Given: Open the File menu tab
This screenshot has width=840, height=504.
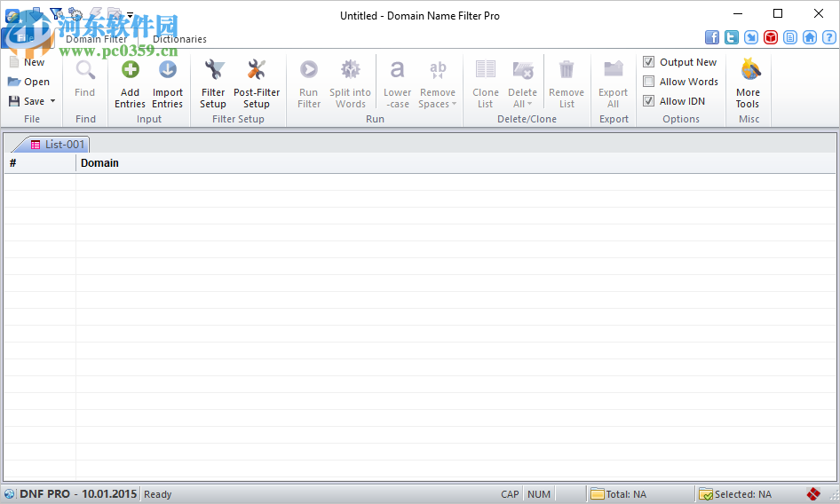Looking at the screenshot, I should 25,38.
